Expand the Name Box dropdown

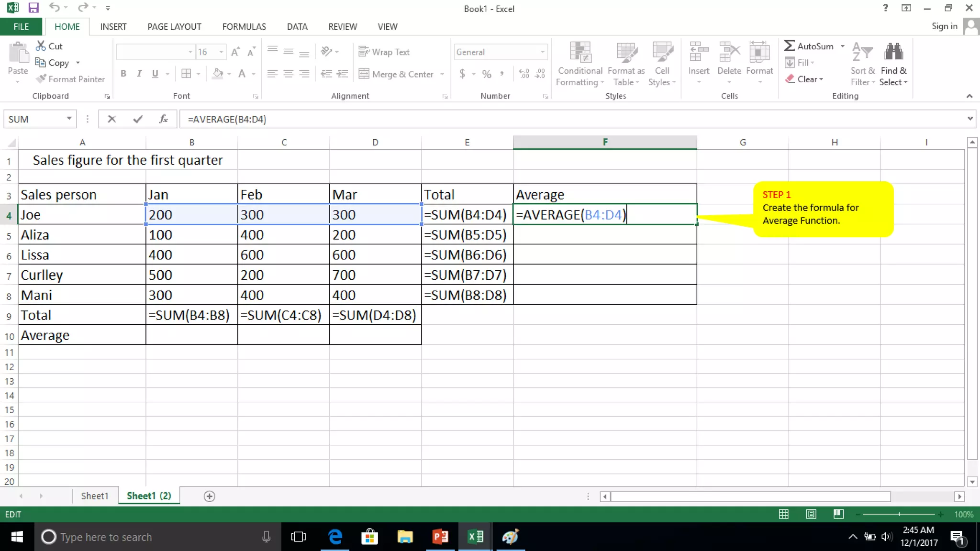click(69, 119)
